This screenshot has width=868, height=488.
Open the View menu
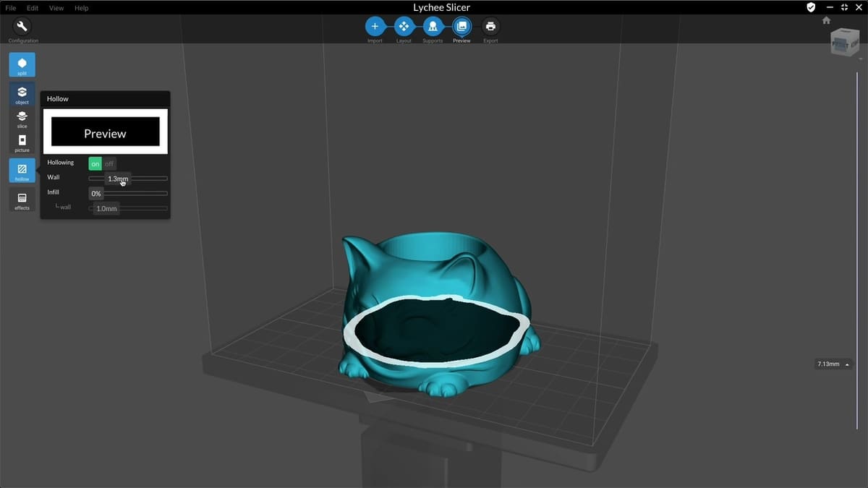pyautogui.click(x=56, y=8)
